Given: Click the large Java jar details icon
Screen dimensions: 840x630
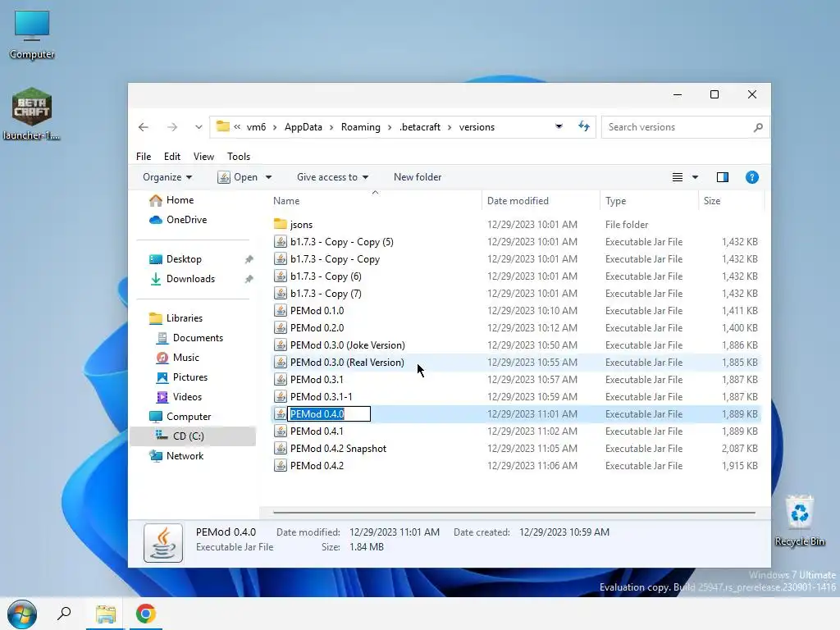Looking at the screenshot, I should [x=163, y=543].
